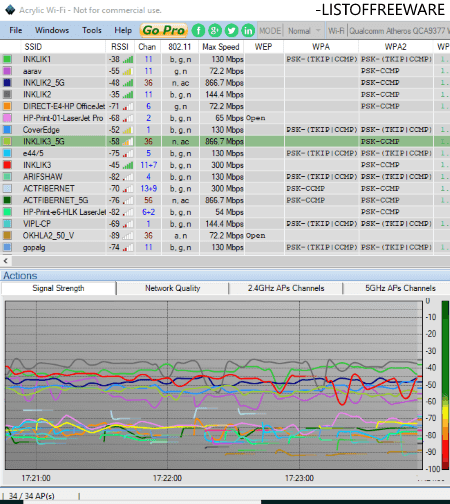The image size is (450, 504).
Task: Click the signal bars icon for OKHLA2_50_V
Action: (128, 236)
